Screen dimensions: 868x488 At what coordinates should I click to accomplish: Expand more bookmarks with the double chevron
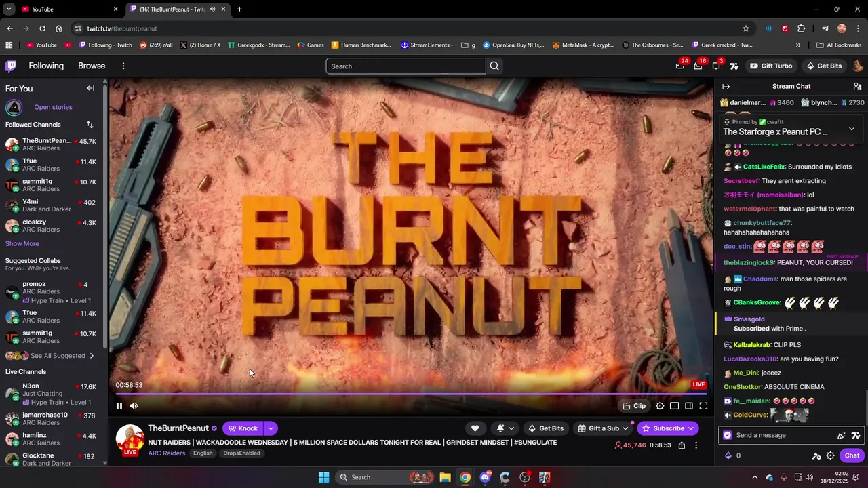point(797,45)
